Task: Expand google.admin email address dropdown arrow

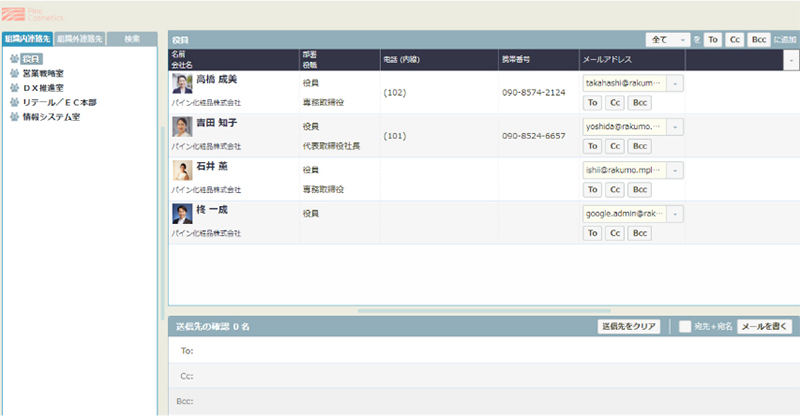Action: tap(675, 214)
